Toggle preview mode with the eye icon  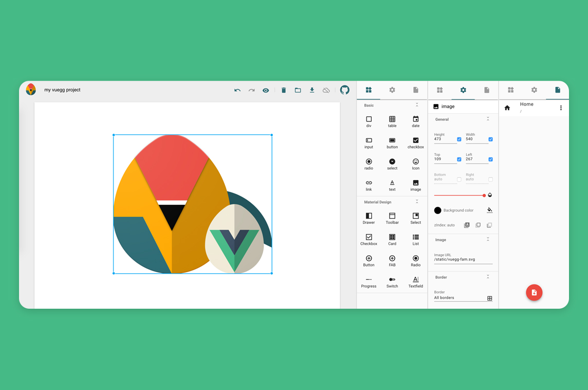[x=266, y=90]
